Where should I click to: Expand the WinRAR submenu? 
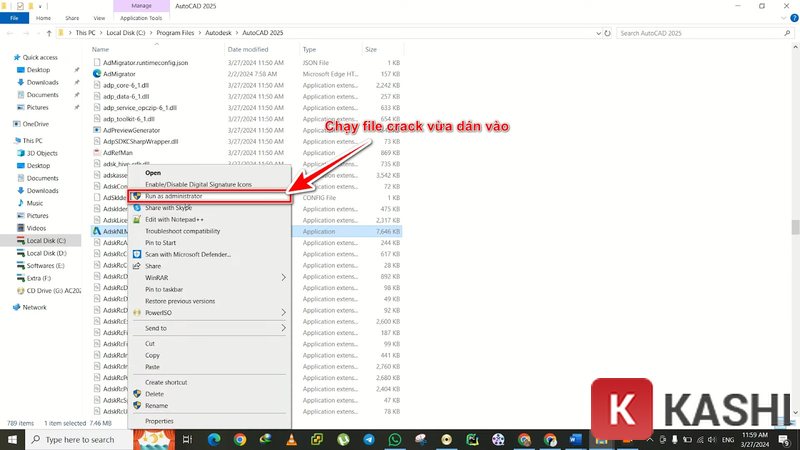click(283, 278)
